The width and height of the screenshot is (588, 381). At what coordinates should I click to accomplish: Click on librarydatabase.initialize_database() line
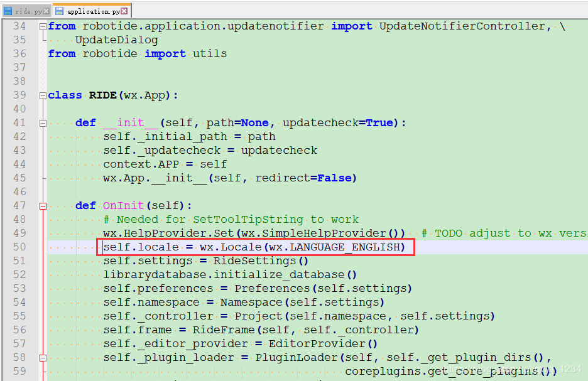pyautogui.click(x=230, y=274)
